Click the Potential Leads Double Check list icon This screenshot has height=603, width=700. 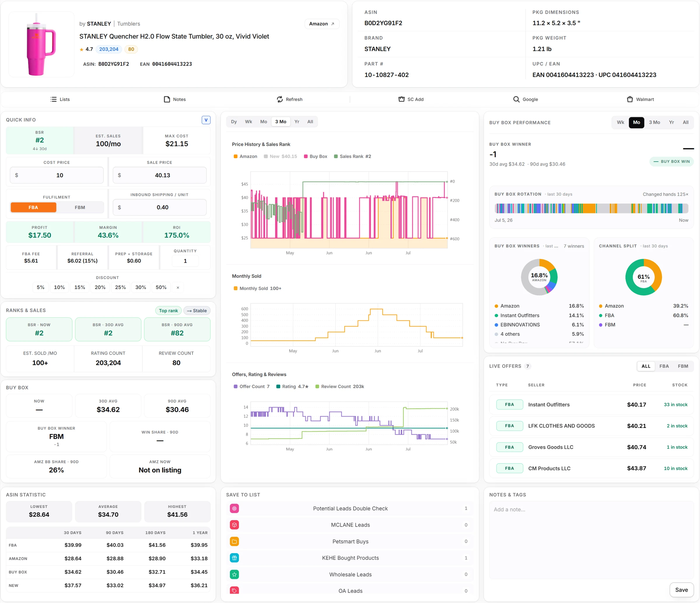click(x=235, y=508)
